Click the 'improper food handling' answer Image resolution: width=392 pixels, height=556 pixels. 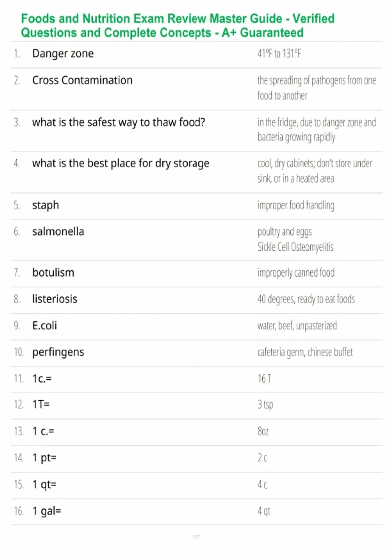[296, 205]
